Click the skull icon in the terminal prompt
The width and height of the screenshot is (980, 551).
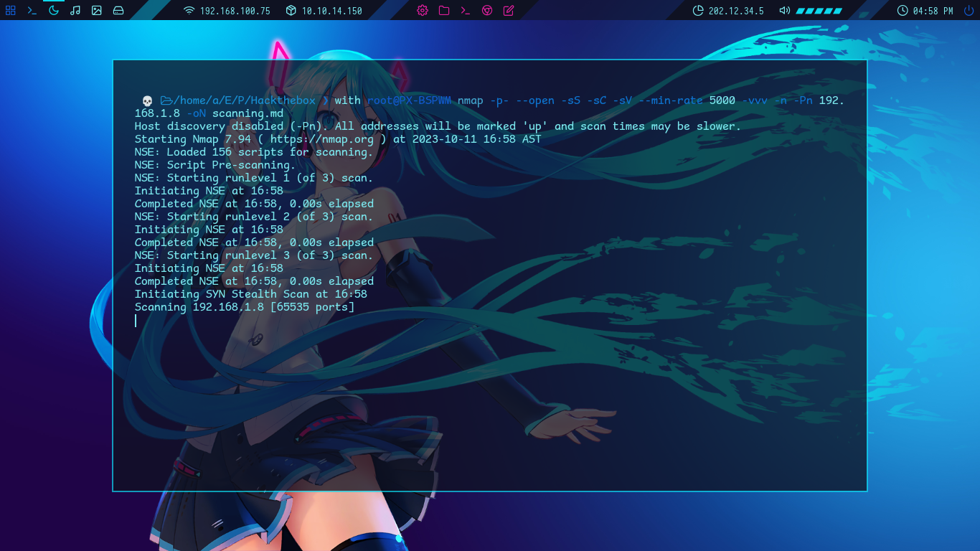(147, 100)
